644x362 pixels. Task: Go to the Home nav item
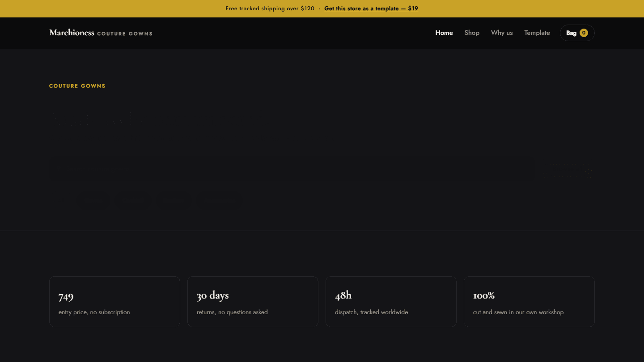(x=444, y=33)
